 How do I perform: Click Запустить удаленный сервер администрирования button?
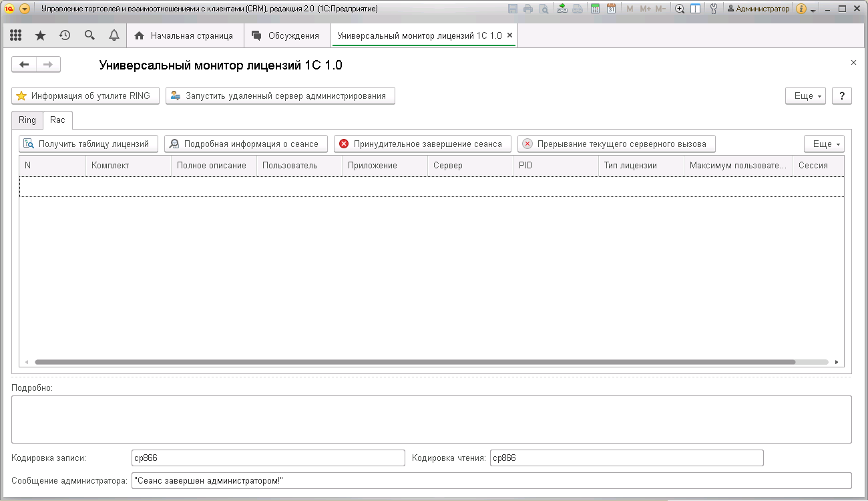(x=280, y=96)
